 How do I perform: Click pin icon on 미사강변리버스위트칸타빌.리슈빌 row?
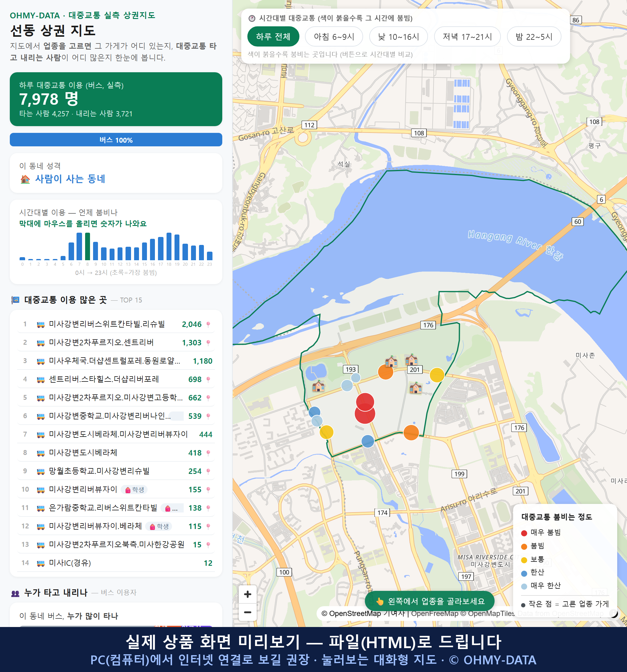(208, 324)
